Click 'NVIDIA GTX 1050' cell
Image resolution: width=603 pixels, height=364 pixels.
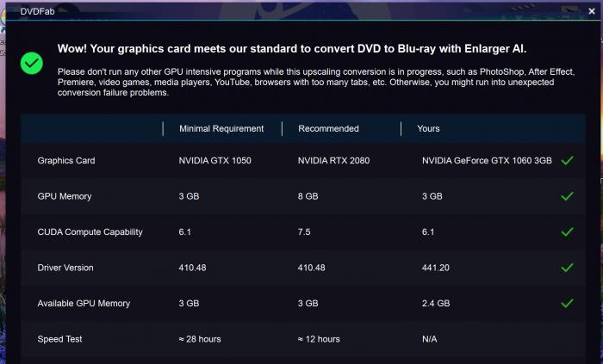215,161
